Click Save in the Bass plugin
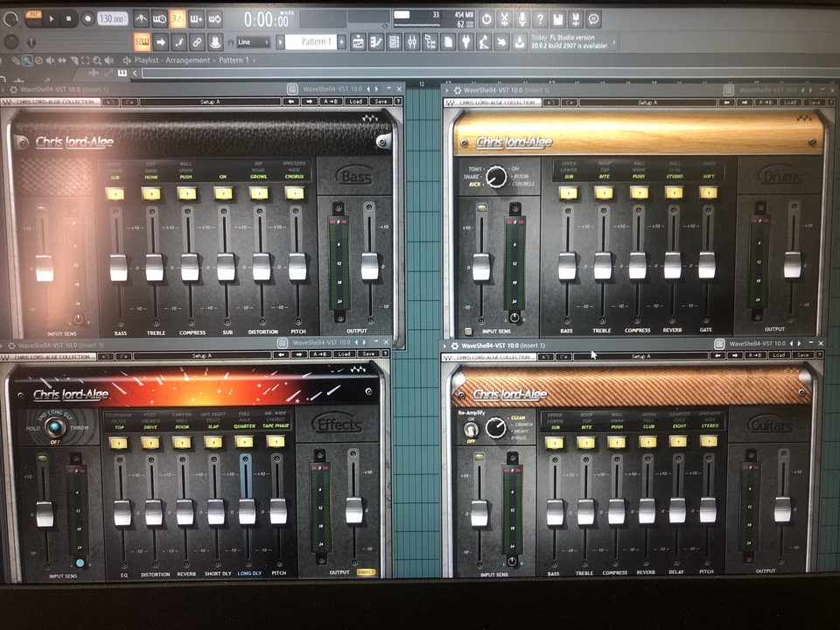The height and width of the screenshot is (630, 840). coord(381,101)
